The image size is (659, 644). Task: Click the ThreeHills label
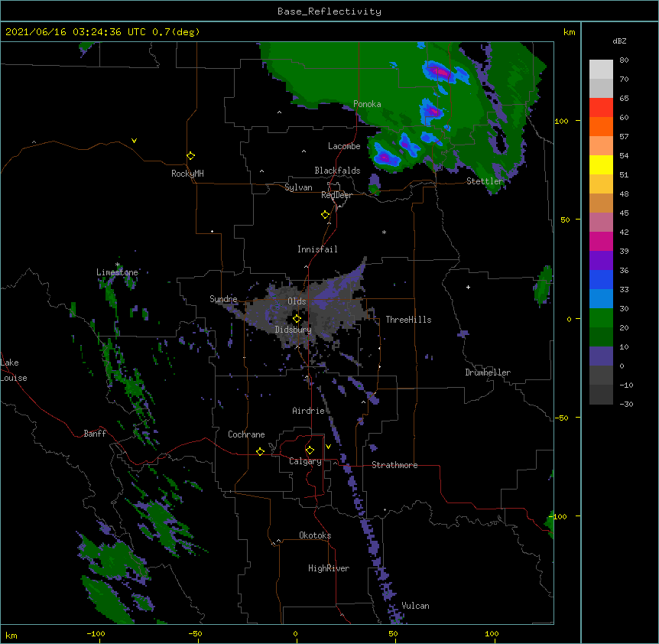[x=408, y=320]
